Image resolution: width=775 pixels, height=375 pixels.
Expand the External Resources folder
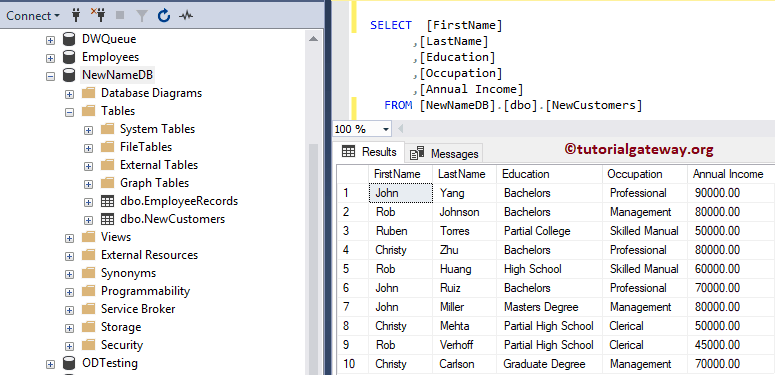[69, 256]
